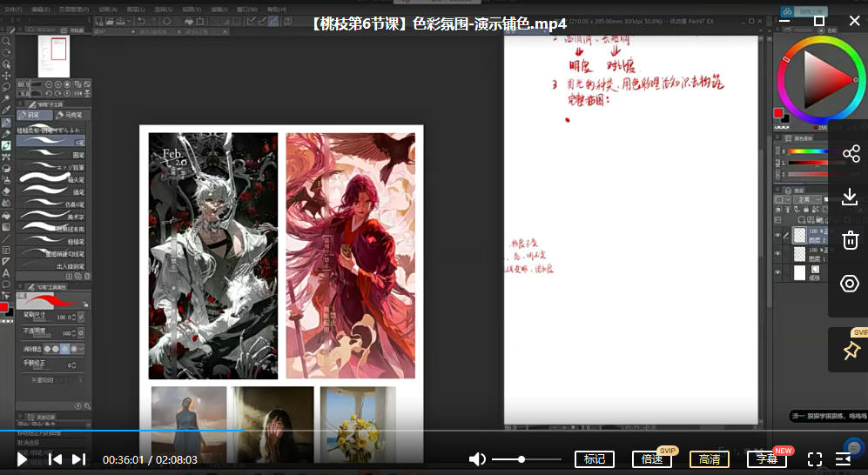Click the share icon in sidebar
This screenshot has width=868, height=475.
[x=850, y=154]
